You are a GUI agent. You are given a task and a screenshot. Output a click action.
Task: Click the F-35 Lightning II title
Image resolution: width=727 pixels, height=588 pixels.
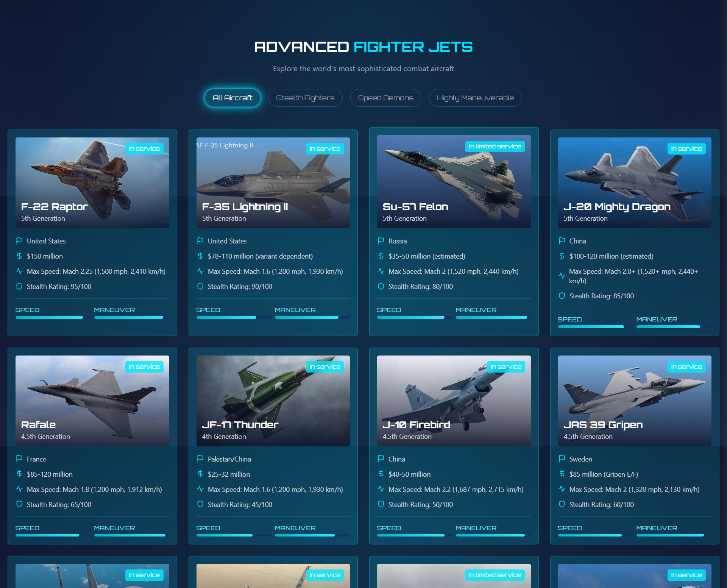click(x=245, y=207)
